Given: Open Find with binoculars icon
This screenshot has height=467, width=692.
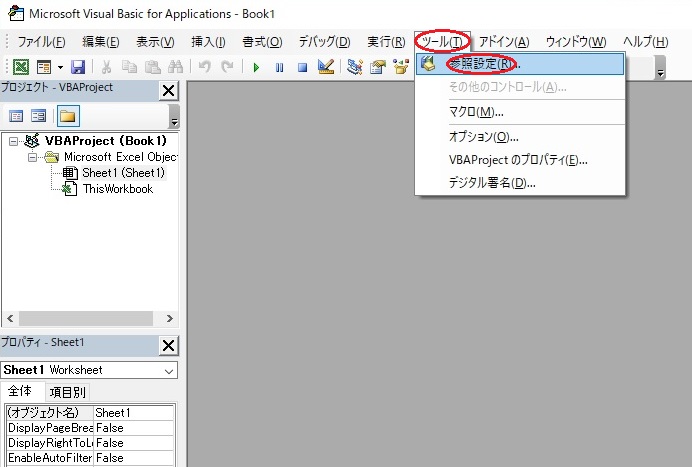Looking at the screenshot, I should [176, 67].
